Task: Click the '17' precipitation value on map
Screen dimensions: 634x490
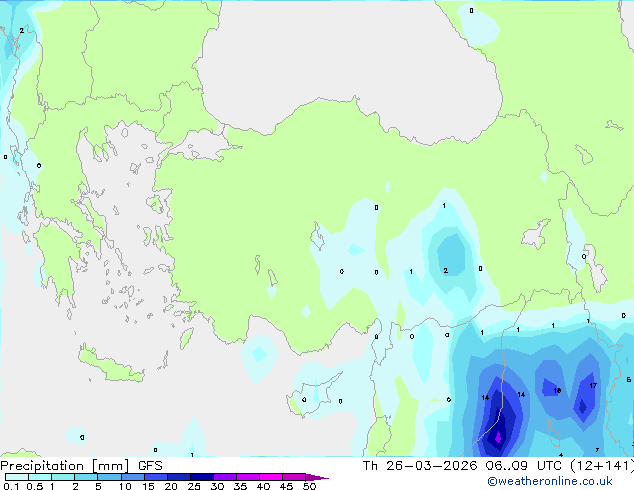Action: pos(593,385)
